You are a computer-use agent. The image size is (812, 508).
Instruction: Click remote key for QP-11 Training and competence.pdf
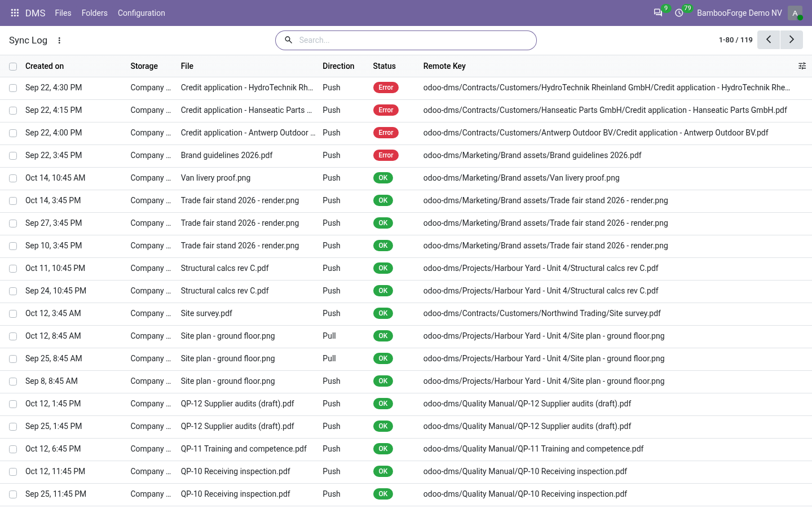(x=533, y=449)
